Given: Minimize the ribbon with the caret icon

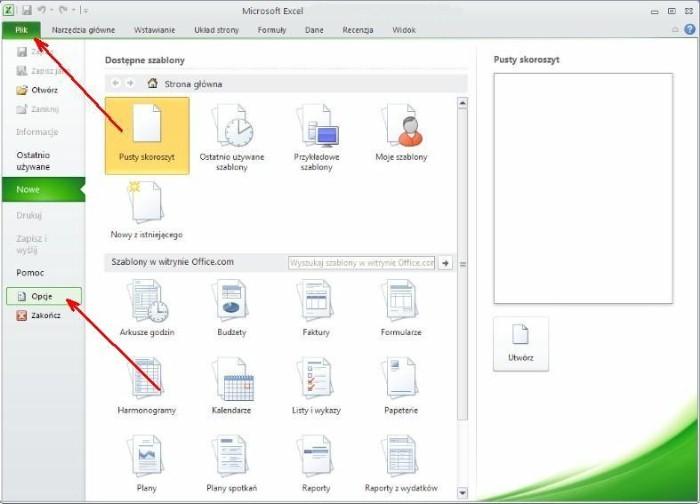Looking at the screenshot, I should point(675,29).
